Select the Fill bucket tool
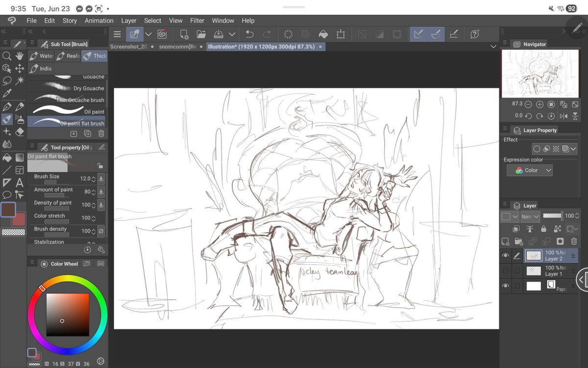588x368 pixels. click(7, 158)
